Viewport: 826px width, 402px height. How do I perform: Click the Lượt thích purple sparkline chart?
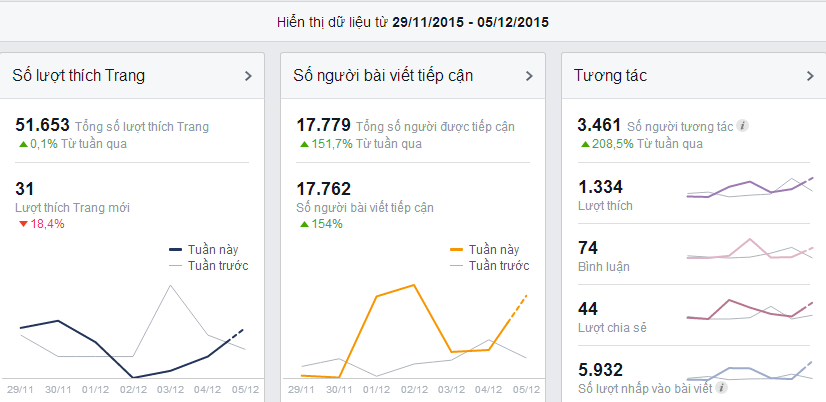750,188
